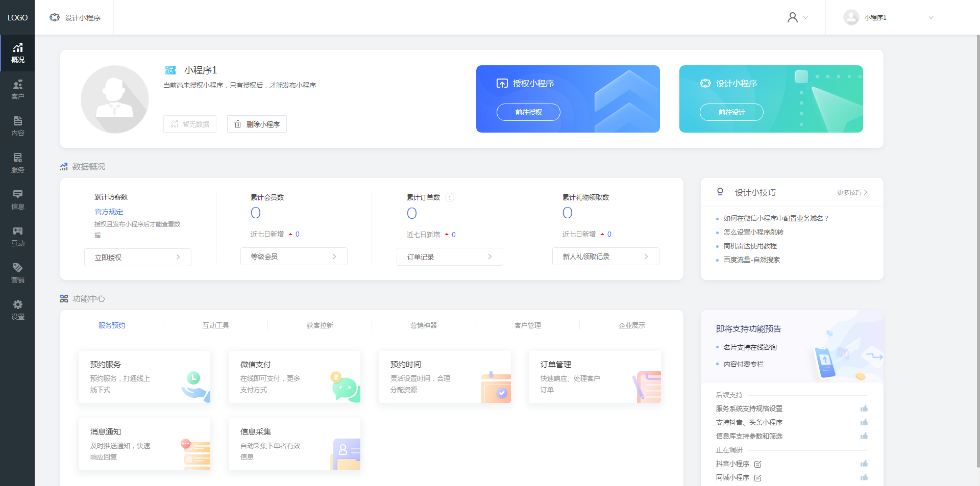Click the 暂无数据 button
The image size is (980, 486).
pos(190,124)
